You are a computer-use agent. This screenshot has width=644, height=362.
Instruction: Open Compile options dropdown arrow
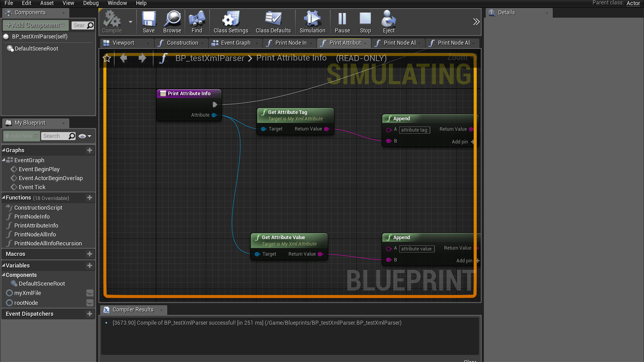coord(130,22)
